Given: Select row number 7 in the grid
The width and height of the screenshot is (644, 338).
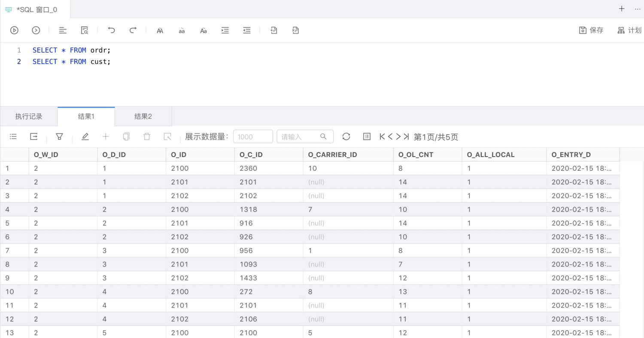Looking at the screenshot, I should [15, 250].
